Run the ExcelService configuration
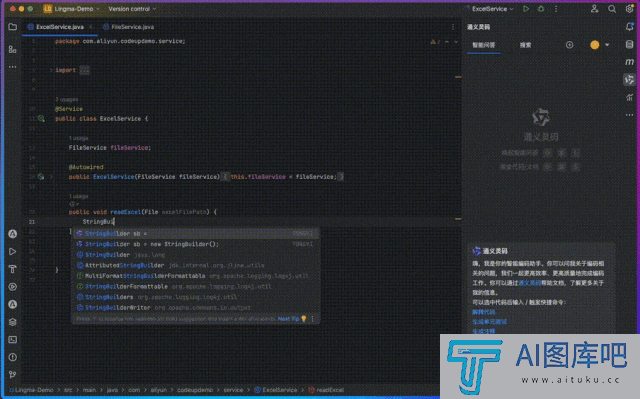The height and width of the screenshot is (399, 640). pos(526,9)
